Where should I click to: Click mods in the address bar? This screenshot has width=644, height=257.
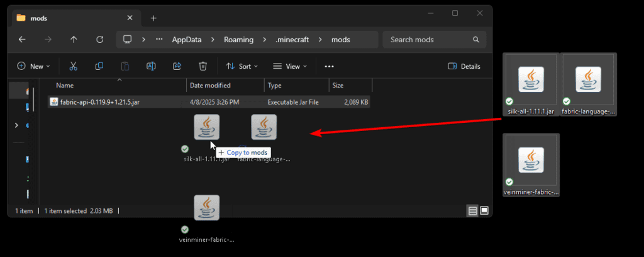pyautogui.click(x=340, y=40)
